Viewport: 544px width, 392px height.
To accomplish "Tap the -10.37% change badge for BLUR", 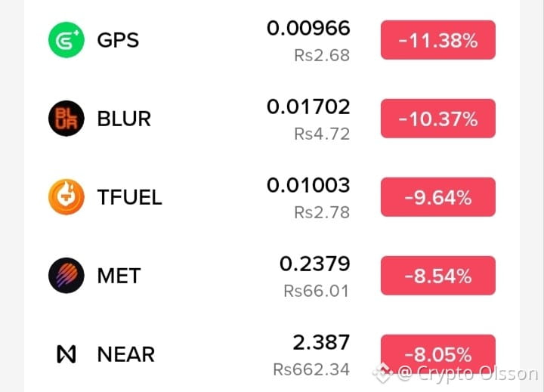I will [437, 119].
